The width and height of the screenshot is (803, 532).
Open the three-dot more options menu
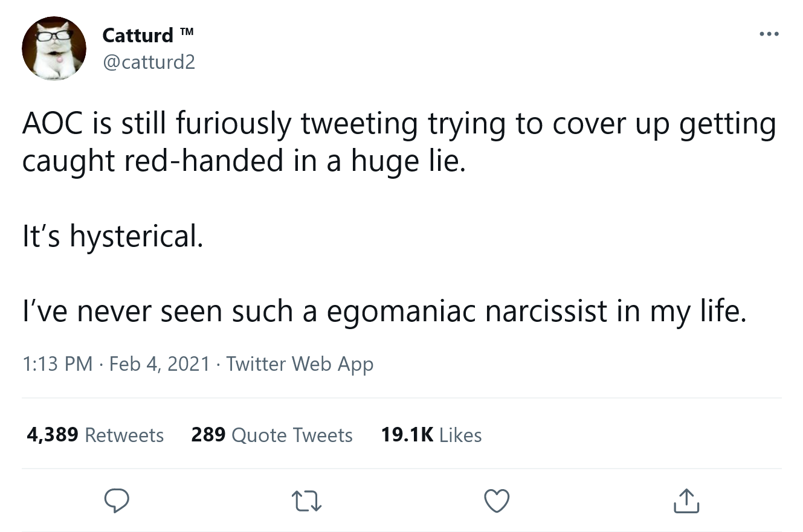tap(769, 34)
